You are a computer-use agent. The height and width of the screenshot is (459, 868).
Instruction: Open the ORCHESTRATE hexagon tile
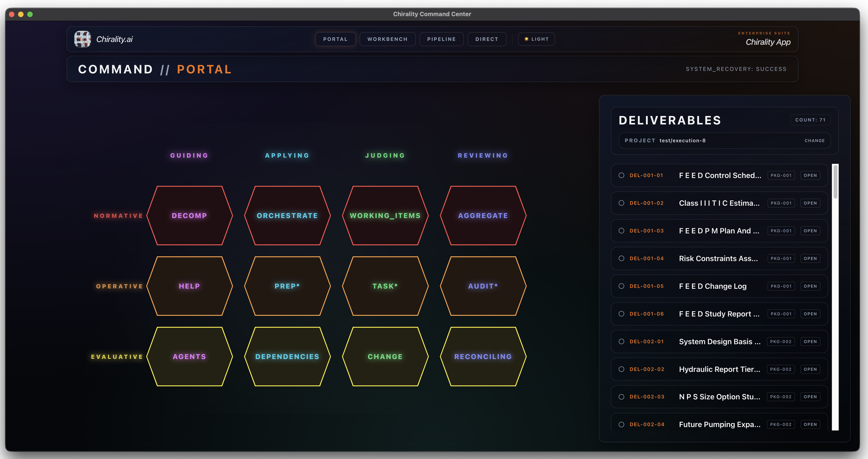pos(287,215)
